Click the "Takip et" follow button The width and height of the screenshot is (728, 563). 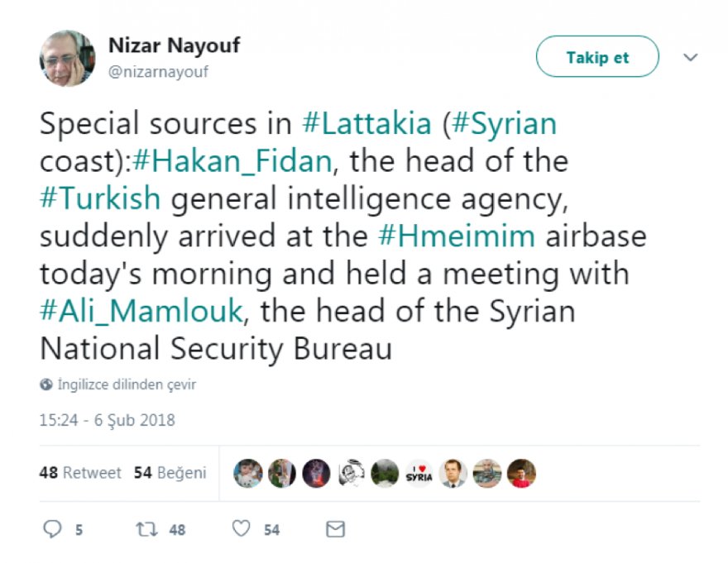(597, 58)
